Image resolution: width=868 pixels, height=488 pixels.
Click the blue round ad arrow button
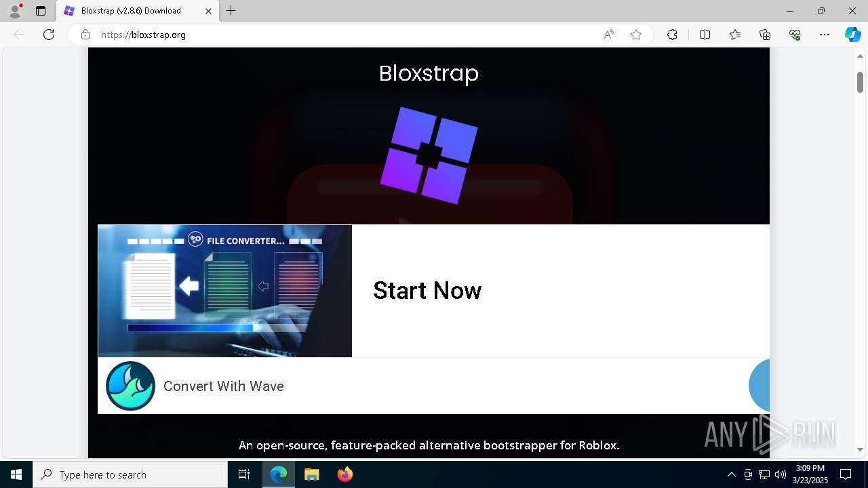tap(759, 385)
